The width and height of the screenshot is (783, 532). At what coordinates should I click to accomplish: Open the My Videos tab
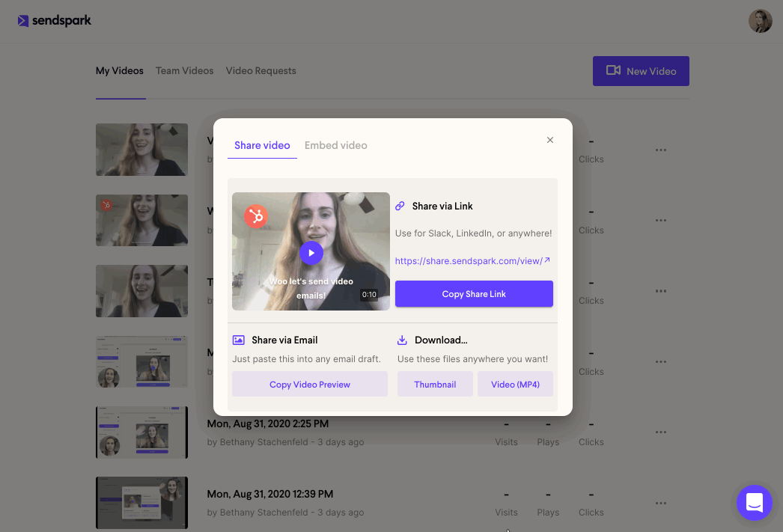pyautogui.click(x=119, y=71)
